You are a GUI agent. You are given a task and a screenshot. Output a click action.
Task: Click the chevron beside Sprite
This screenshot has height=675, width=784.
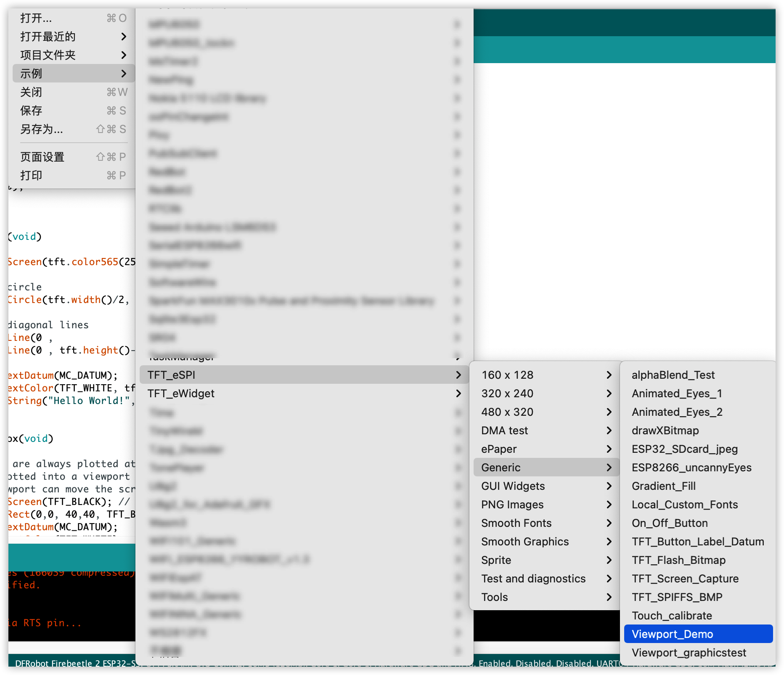click(609, 560)
